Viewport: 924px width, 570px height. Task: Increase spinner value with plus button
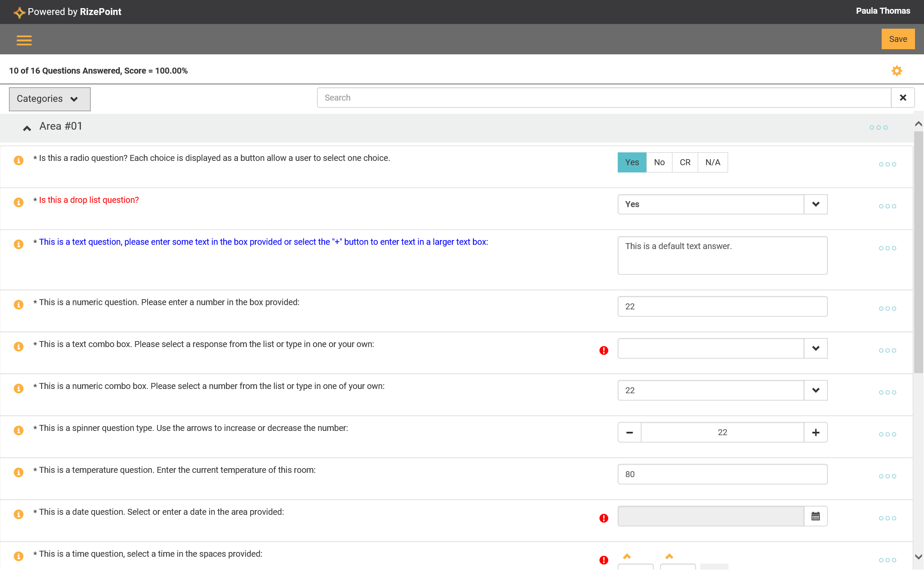pos(815,432)
